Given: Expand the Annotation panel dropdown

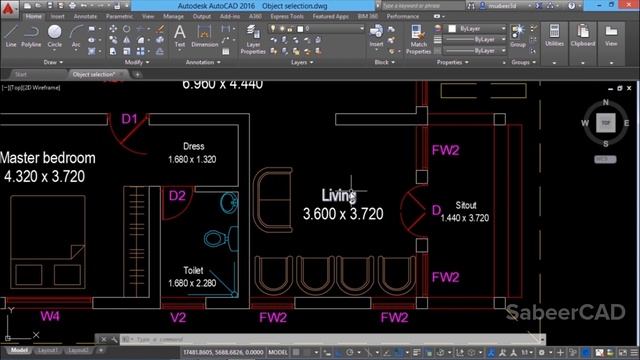Looking at the screenshot, I should coord(203,62).
